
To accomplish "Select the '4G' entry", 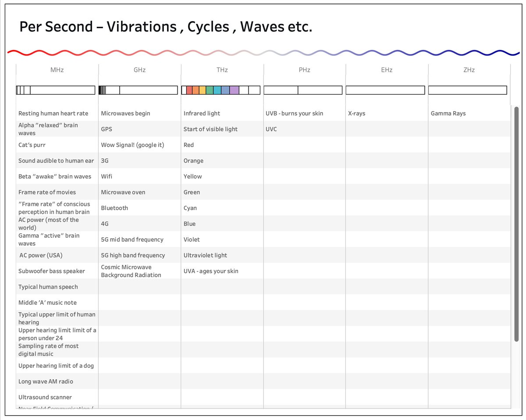I will pos(105,224).
